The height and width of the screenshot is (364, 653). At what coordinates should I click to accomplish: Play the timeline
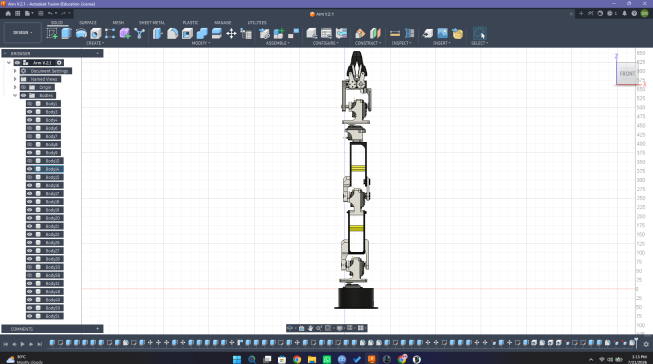click(x=22, y=344)
